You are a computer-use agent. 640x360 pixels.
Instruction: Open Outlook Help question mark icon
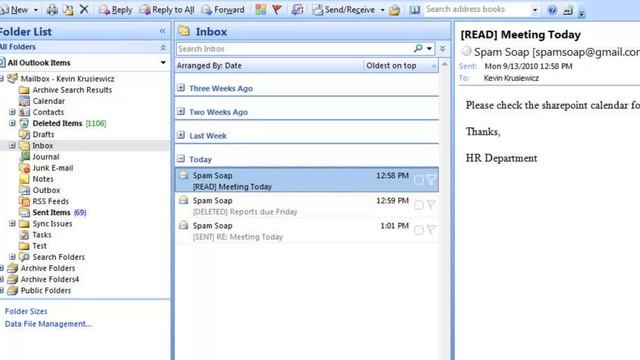pos(552,10)
